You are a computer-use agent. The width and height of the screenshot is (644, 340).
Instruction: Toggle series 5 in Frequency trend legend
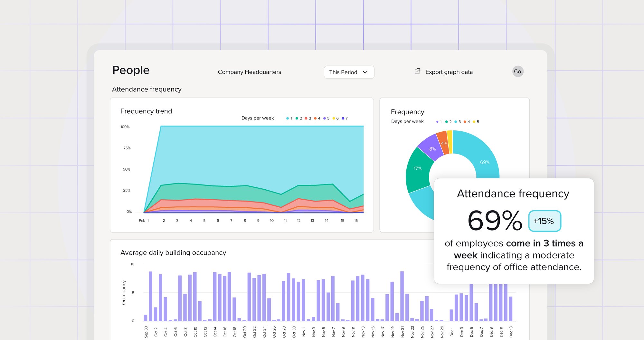pos(326,118)
